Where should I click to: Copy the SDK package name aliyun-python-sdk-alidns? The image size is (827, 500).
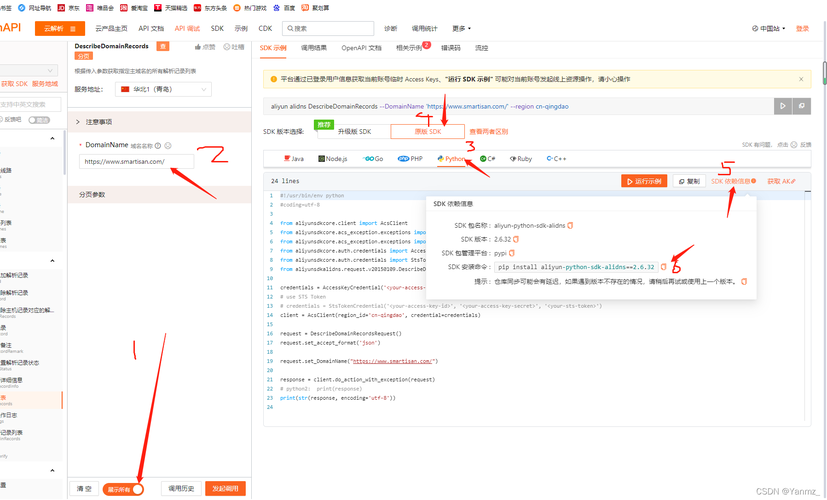(570, 225)
